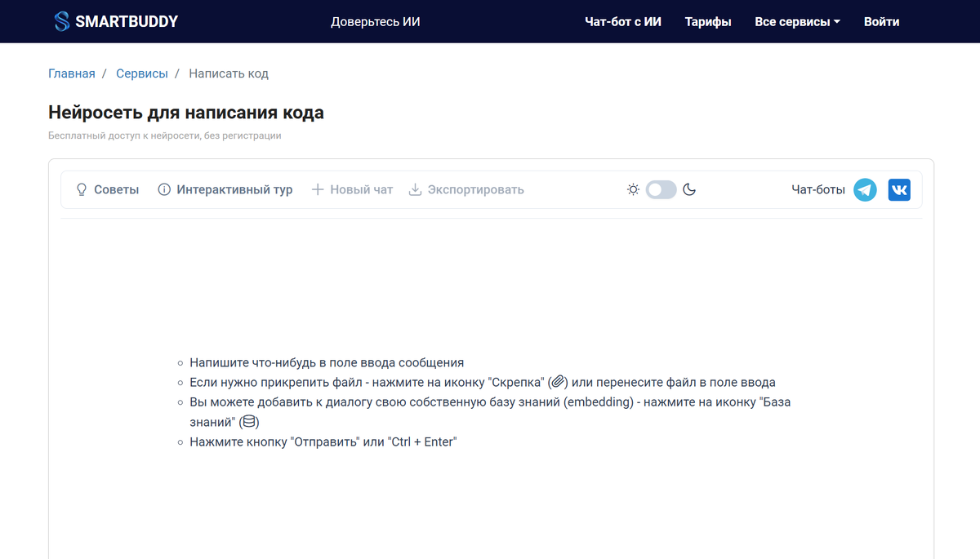Click the moon dark-mode icon
Screen dimensions: 980x559
[x=689, y=190]
